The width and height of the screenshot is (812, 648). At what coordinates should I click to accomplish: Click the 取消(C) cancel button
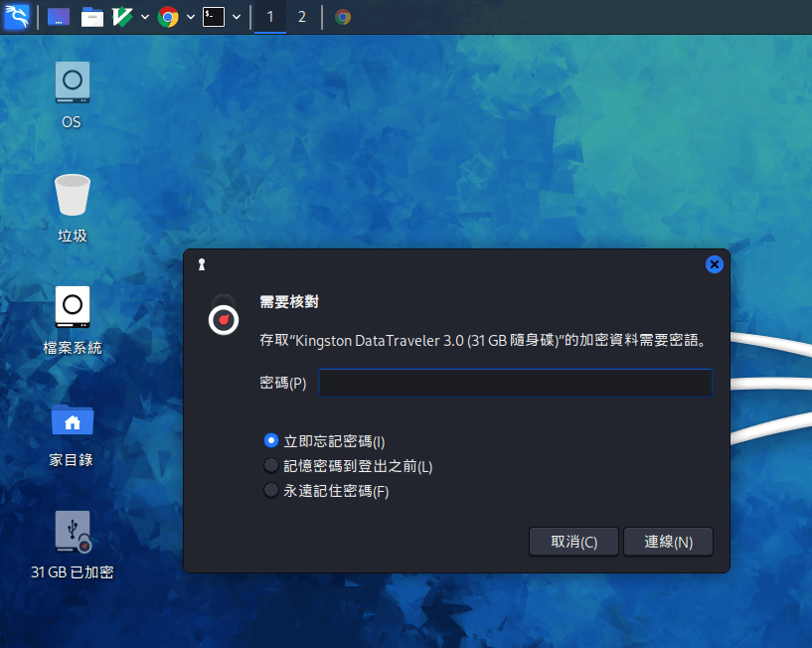point(573,542)
